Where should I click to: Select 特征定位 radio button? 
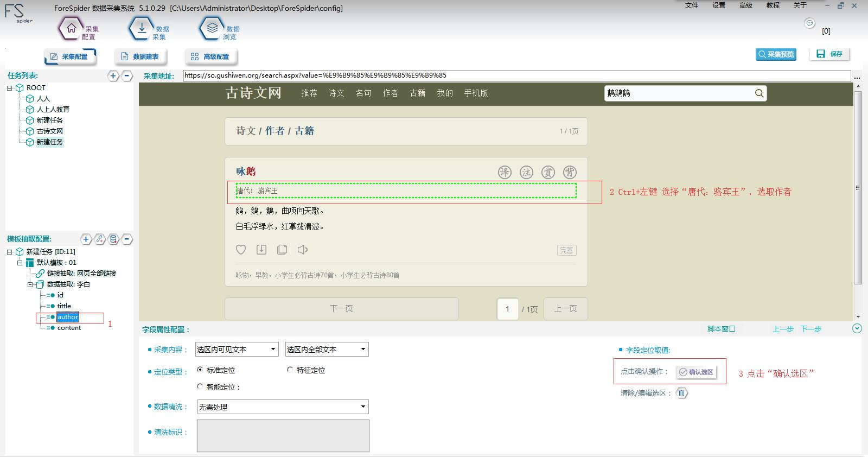[x=290, y=370]
